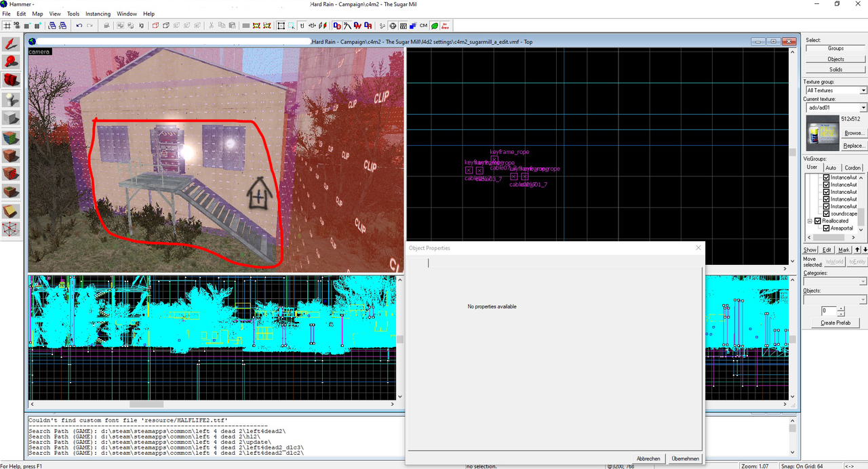Select the Camera tool
The width and height of the screenshot is (868, 469).
[x=11, y=80]
